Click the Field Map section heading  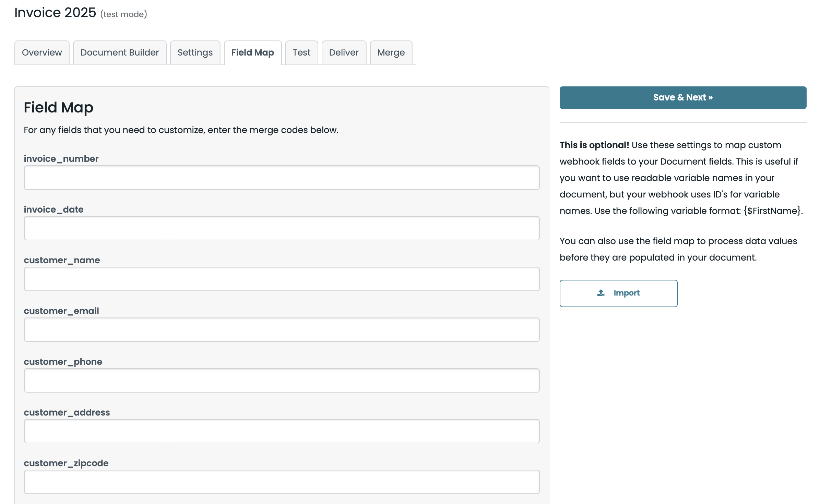(58, 107)
